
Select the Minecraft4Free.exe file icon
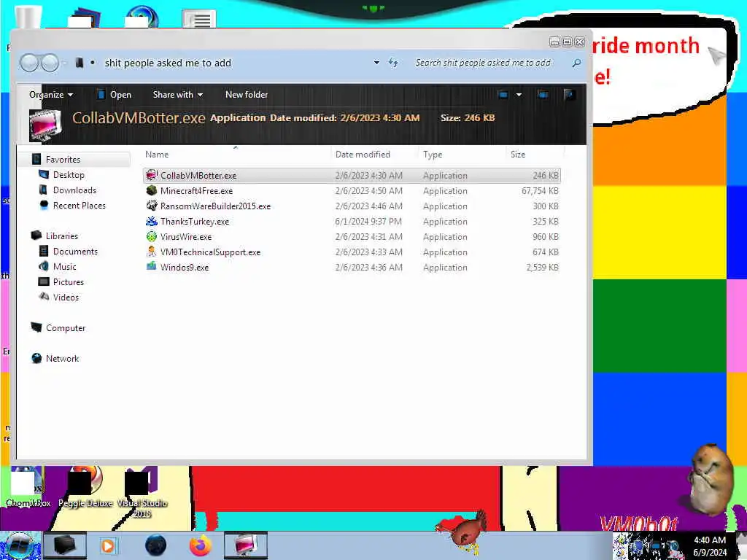point(152,190)
